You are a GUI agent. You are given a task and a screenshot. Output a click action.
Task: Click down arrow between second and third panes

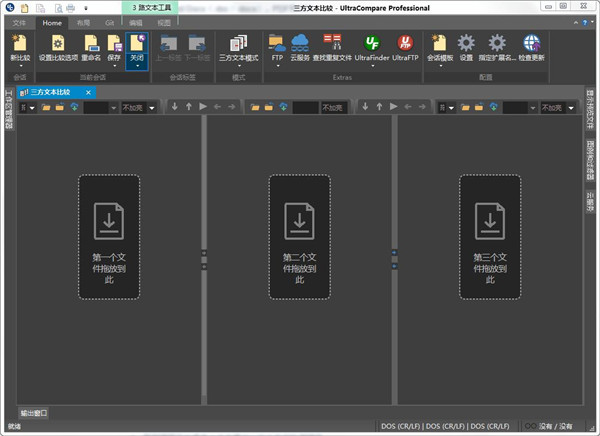point(365,106)
